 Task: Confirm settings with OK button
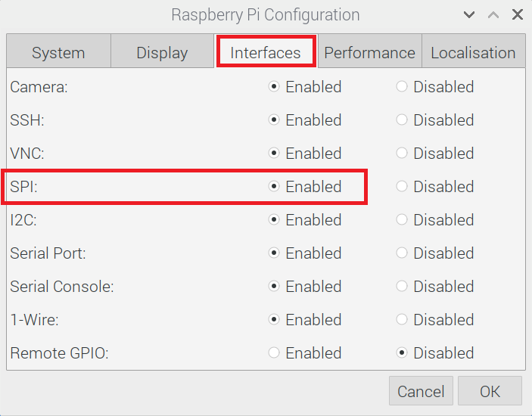(x=490, y=390)
